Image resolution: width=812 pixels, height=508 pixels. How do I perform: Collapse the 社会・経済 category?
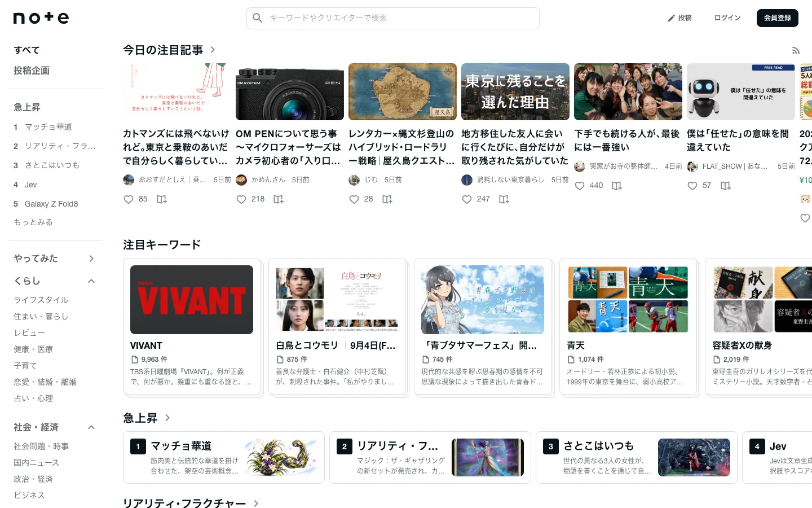(91, 427)
